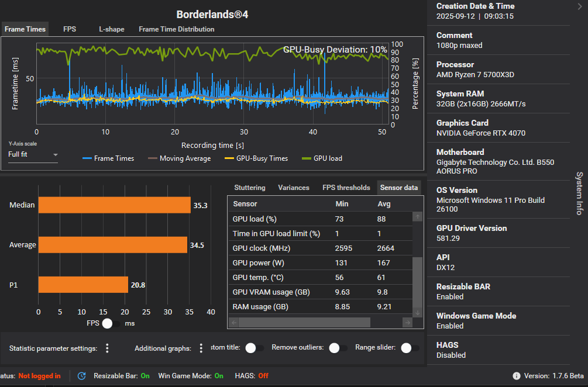Image resolution: width=588 pixels, height=387 pixels.
Task: Click sensor table scroll-down arrow
Action: pyautogui.click(x=417, y=313)
